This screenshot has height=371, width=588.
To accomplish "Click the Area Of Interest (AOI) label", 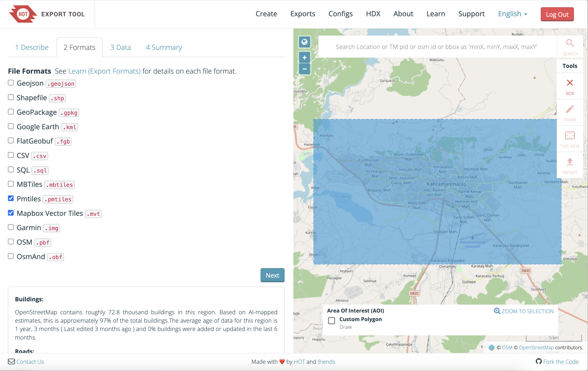I will [x=355, y=311].
